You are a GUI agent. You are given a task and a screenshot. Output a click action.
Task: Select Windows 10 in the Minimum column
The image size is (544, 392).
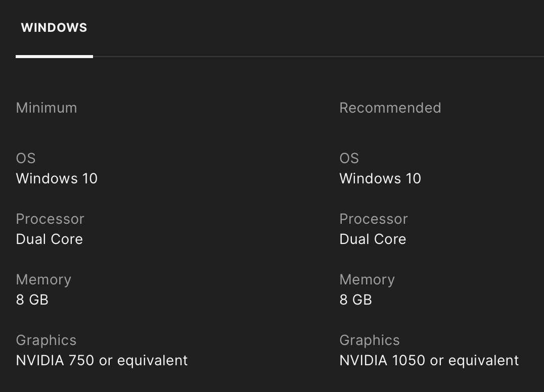(x=57, y=178)
